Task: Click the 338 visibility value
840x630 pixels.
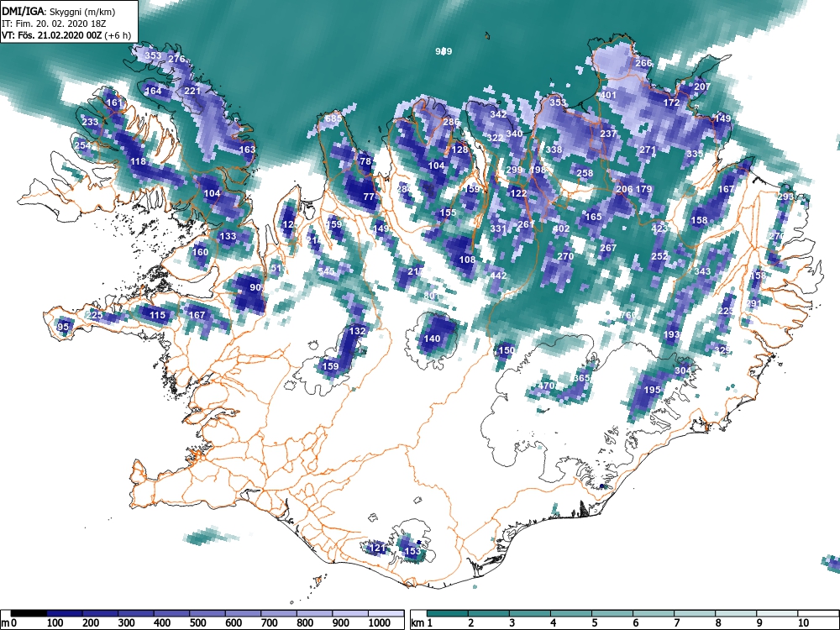Action: [x=554, y=150]
